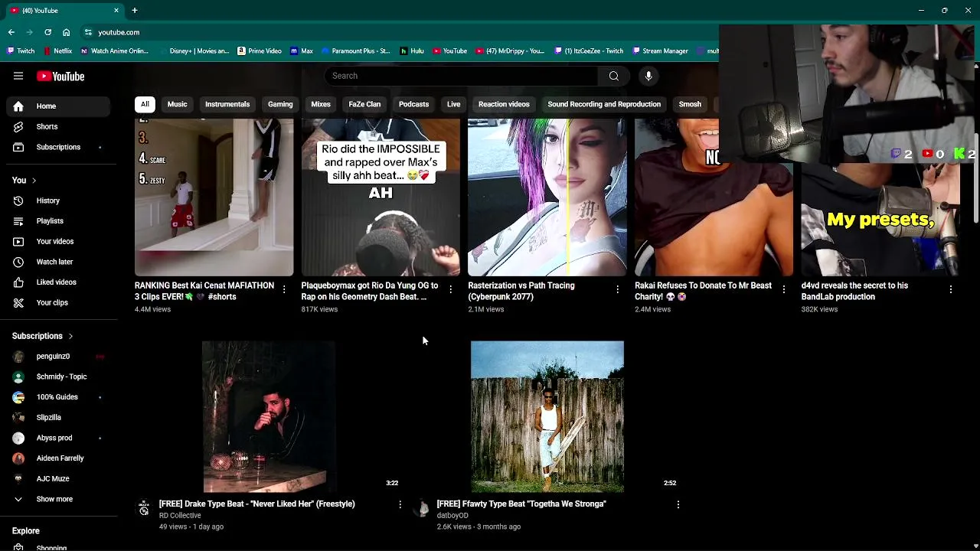
Task: Open penguinz0 subscription channel
Action: point(57,357)
